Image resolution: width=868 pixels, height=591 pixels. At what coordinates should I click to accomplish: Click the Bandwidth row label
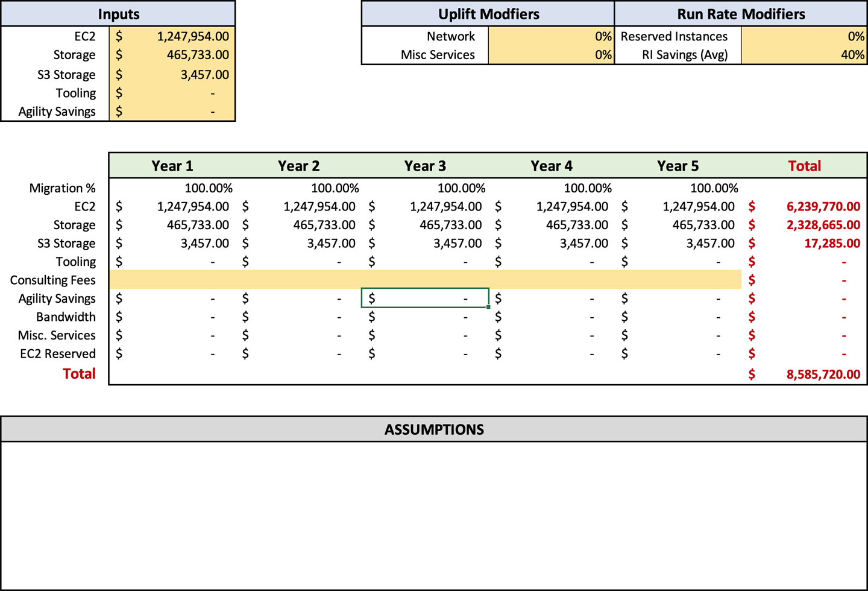[x=66, y=317]
